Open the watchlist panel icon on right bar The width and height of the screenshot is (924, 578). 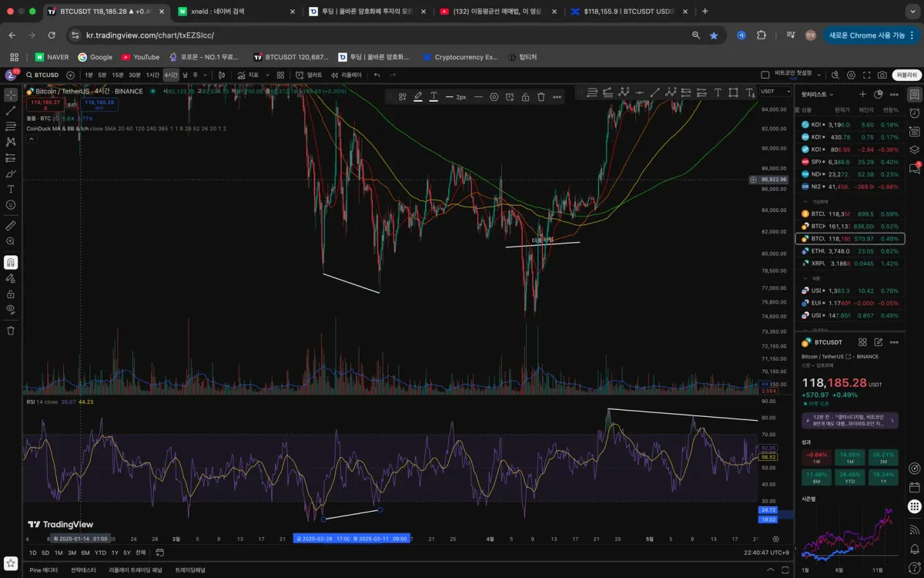(x=914, y=94)
